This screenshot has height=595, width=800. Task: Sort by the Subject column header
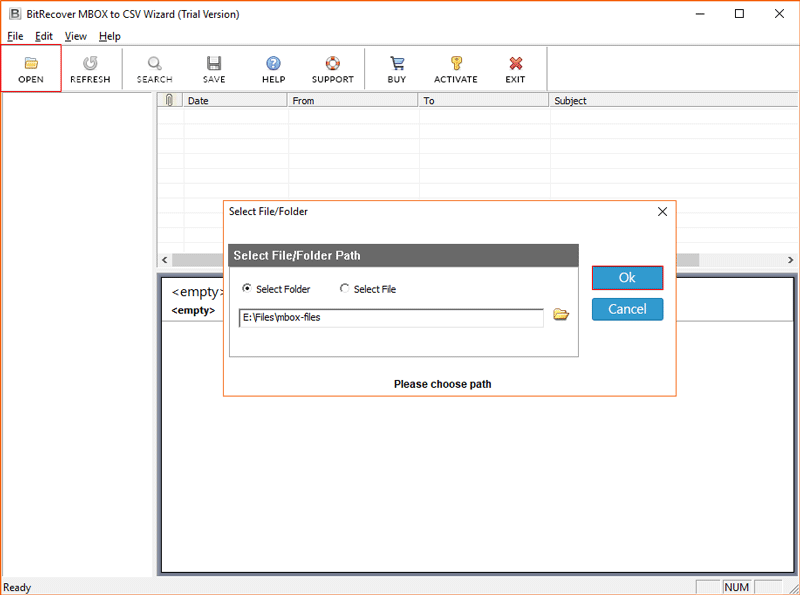(674, 100)
